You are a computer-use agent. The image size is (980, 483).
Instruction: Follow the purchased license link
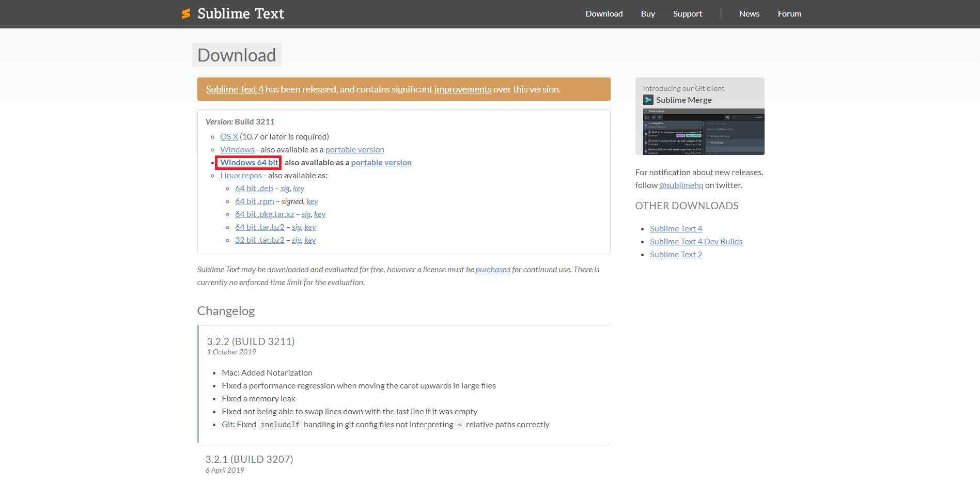[492, 270]
